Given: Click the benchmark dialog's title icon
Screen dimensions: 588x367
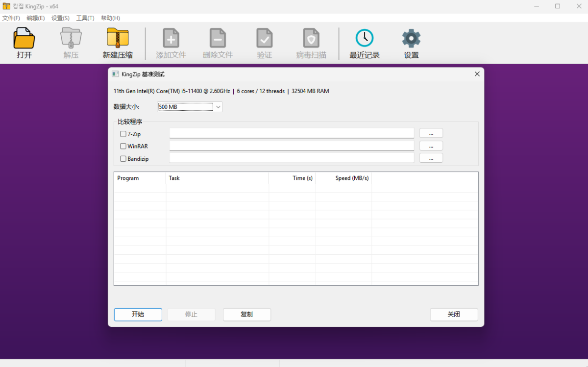Looking at the screenshot, I should coord(115,74).
